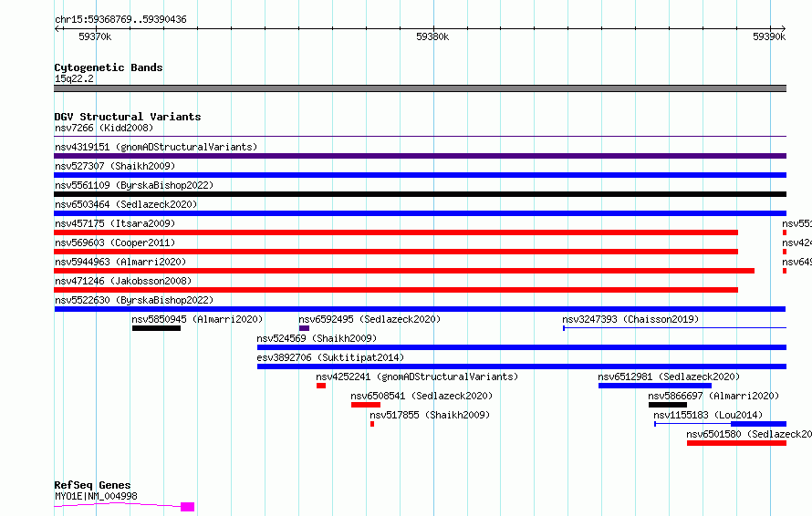Click the red nsv6508541 Sedlazeck2020 bar
Viewport: 812px width, 516px height.
366,405
